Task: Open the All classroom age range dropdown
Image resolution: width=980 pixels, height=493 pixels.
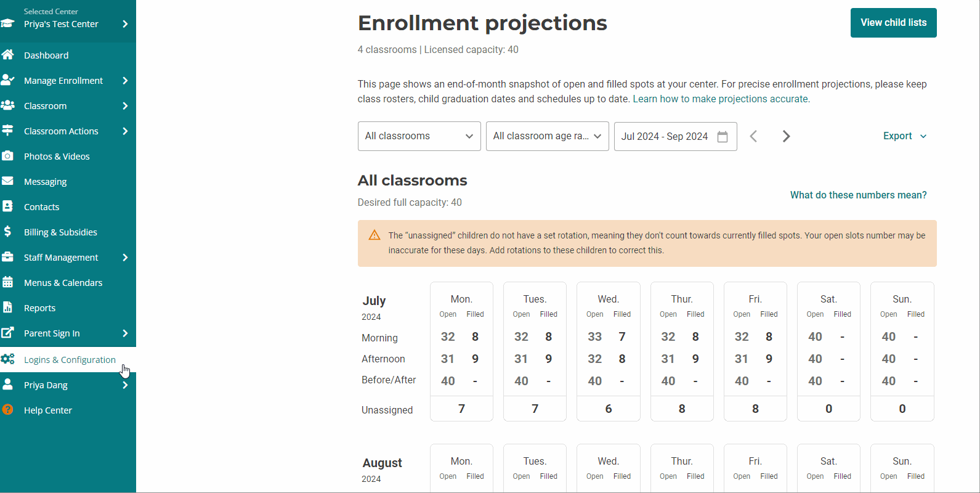Action: click(547, 136)
